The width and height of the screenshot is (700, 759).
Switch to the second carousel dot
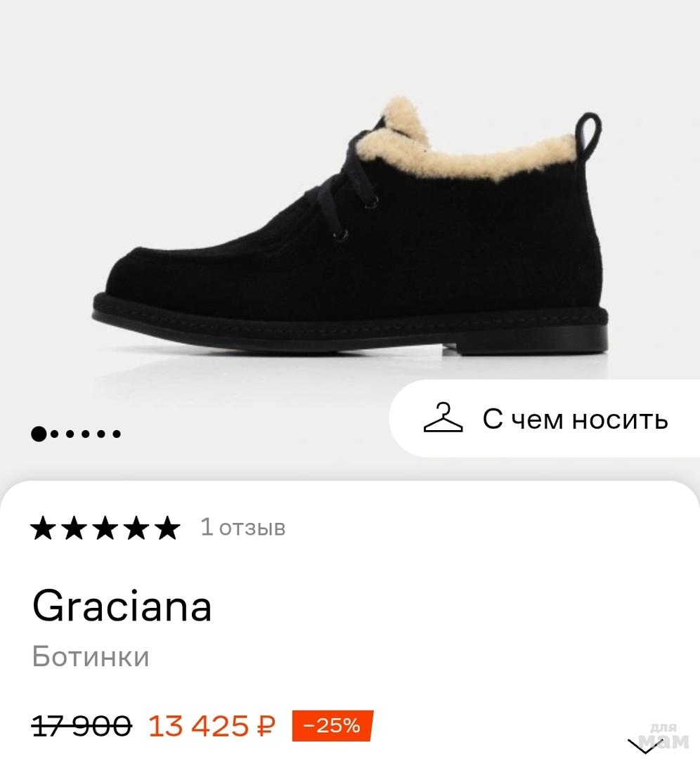pyautogui.click(x=55, y=434)
